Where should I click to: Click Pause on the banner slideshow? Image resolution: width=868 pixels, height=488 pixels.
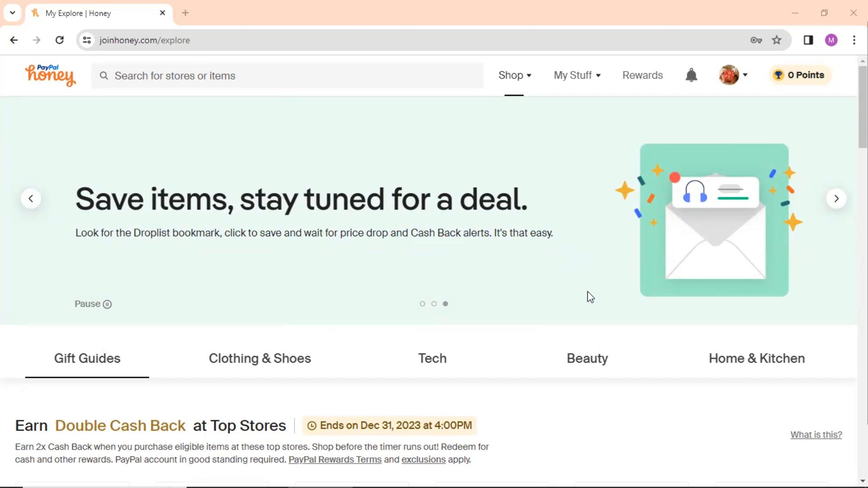click(93, 304)
